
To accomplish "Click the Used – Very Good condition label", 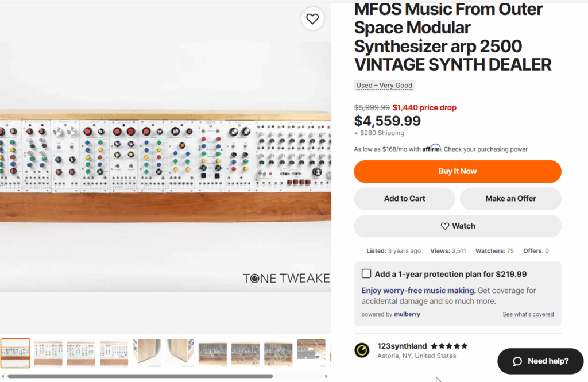I will tap(384, 86).
